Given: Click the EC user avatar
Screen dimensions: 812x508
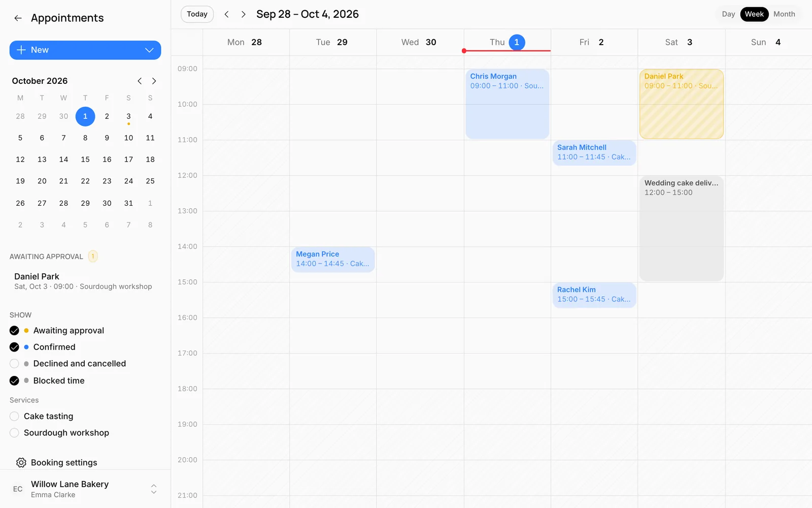Looking at the screenshot, I should (18, 489).
